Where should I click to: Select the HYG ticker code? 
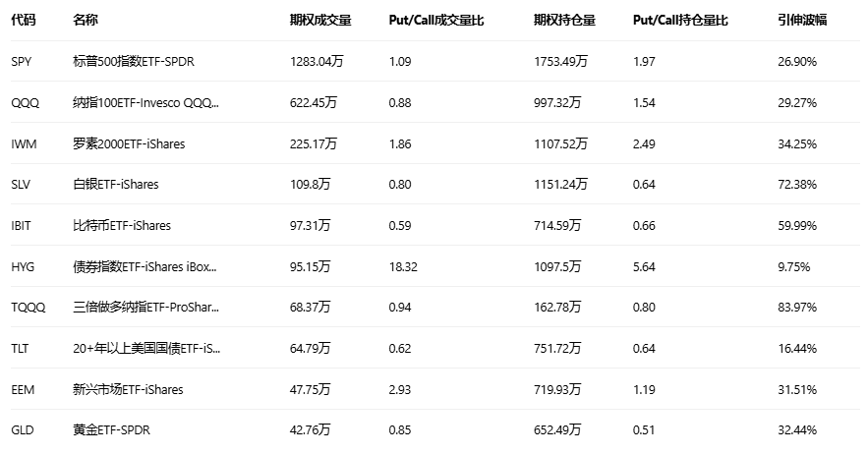[x=22, y=266]
